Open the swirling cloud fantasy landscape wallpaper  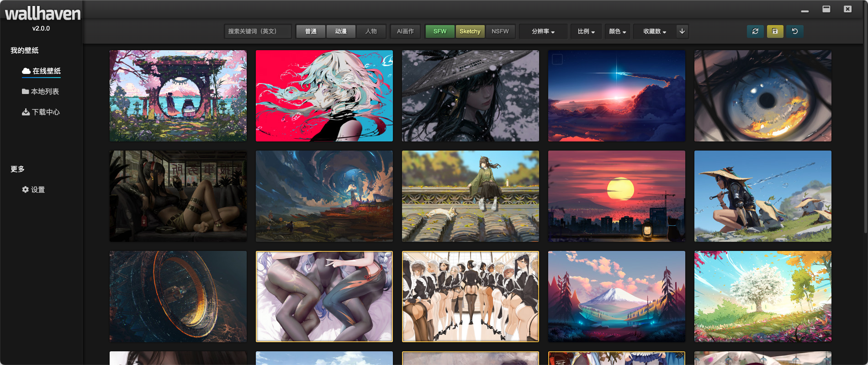[324, 196]
